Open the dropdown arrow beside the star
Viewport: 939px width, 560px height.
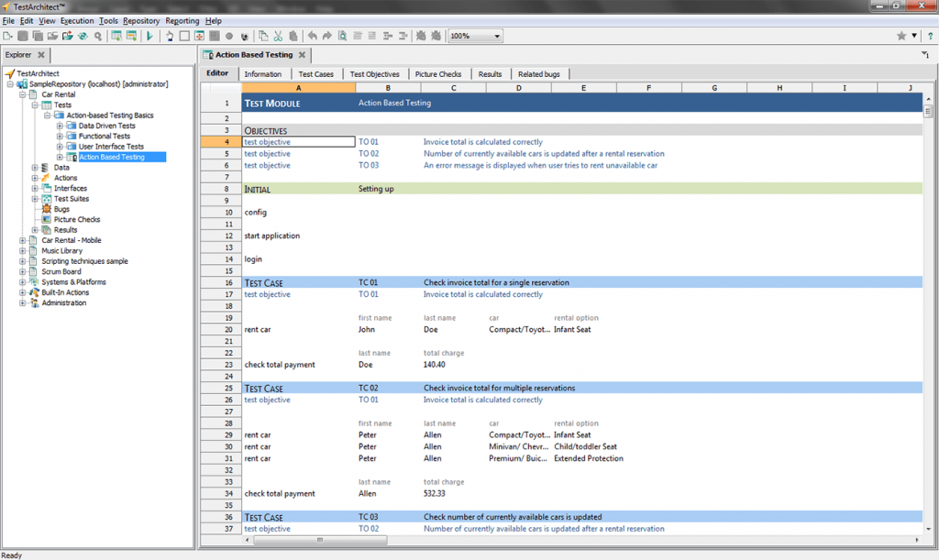click(914, 36)
